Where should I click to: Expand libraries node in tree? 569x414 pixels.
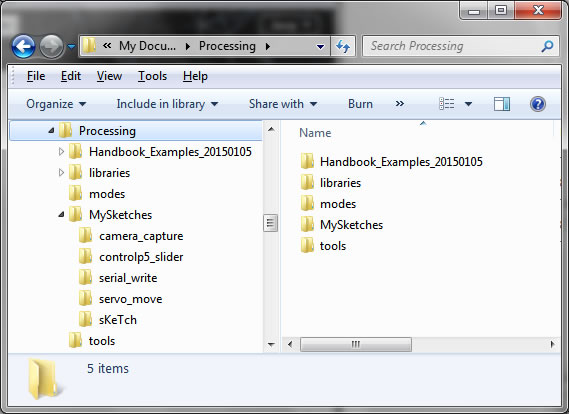click(61, 173)
